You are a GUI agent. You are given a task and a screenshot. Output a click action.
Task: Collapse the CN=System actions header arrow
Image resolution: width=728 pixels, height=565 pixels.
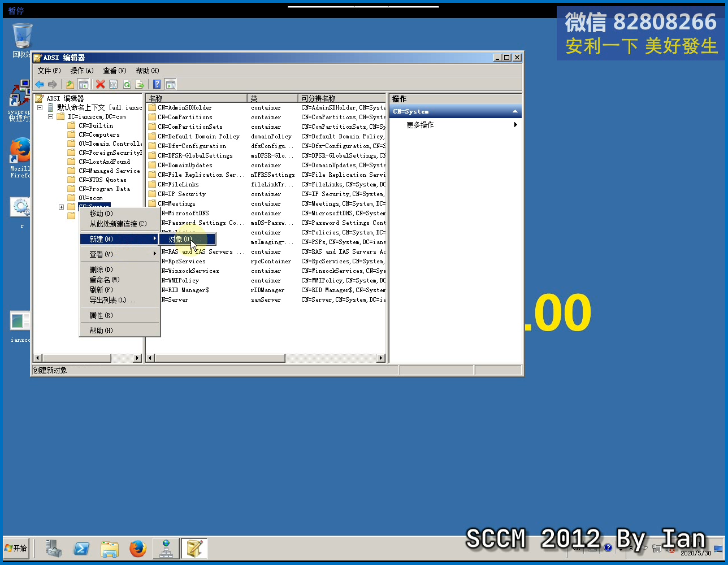(515, 111)
